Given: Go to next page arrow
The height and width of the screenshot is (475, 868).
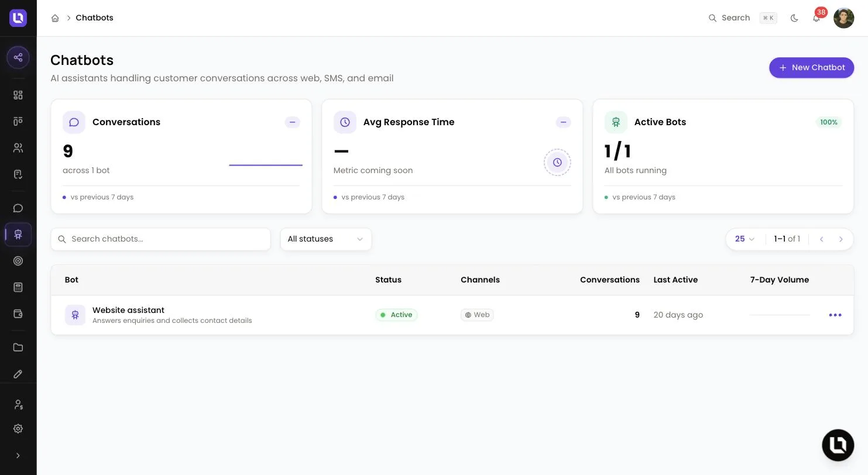Looking at the screenshot, I should pos(841,239).
